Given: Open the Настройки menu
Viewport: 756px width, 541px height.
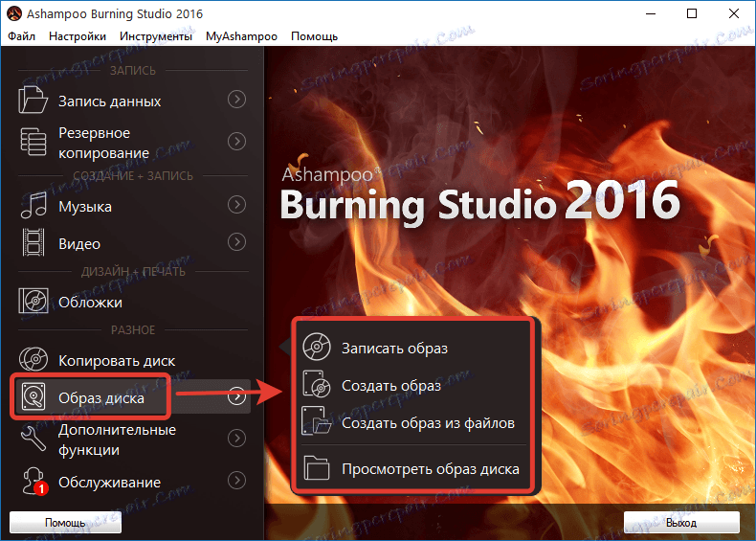Looking at the screenshot, I should click(78, 36).
